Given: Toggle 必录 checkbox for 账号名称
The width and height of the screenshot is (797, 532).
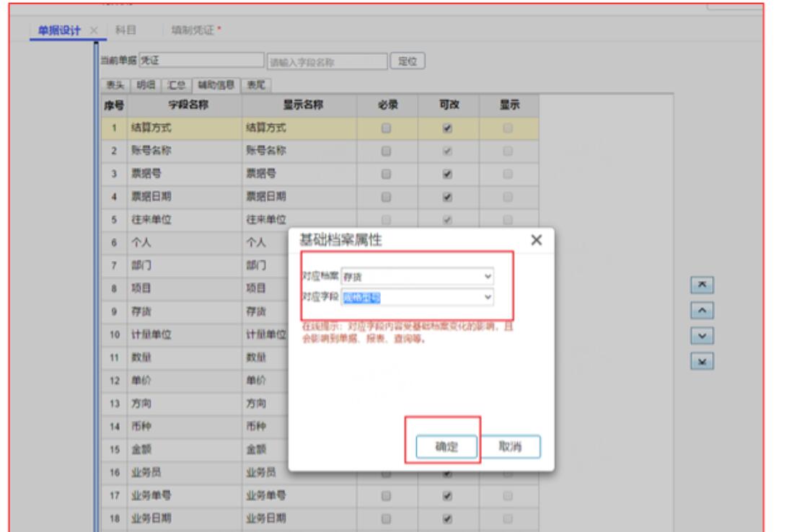Looking at the screenshot, I should [387, 151].
